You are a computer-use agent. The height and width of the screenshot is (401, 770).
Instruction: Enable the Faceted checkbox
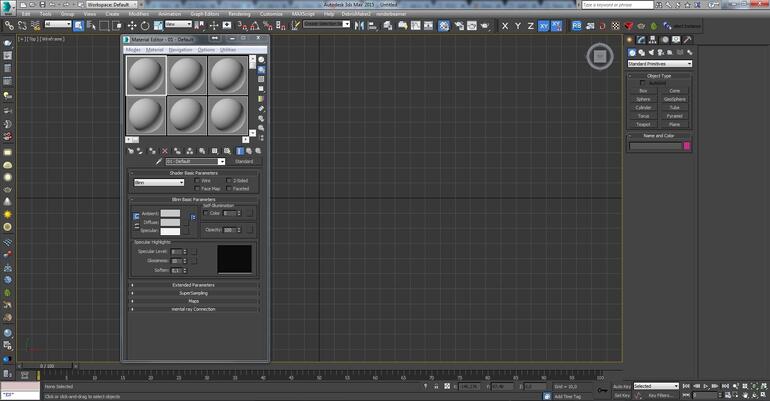(x=229, y=188)
